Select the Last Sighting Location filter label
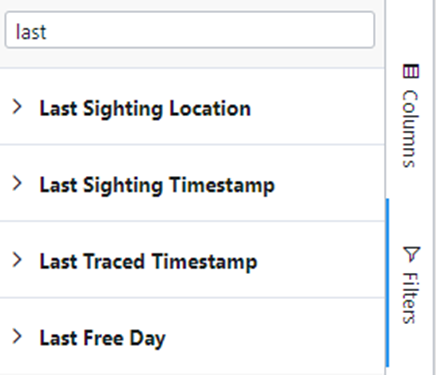This screenshot has width=436, height=375. point(145,109)
